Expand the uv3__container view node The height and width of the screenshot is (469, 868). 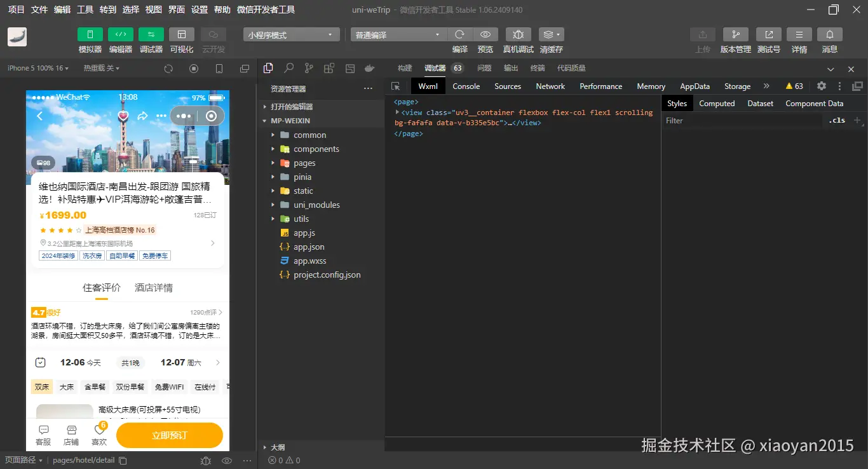398,112
